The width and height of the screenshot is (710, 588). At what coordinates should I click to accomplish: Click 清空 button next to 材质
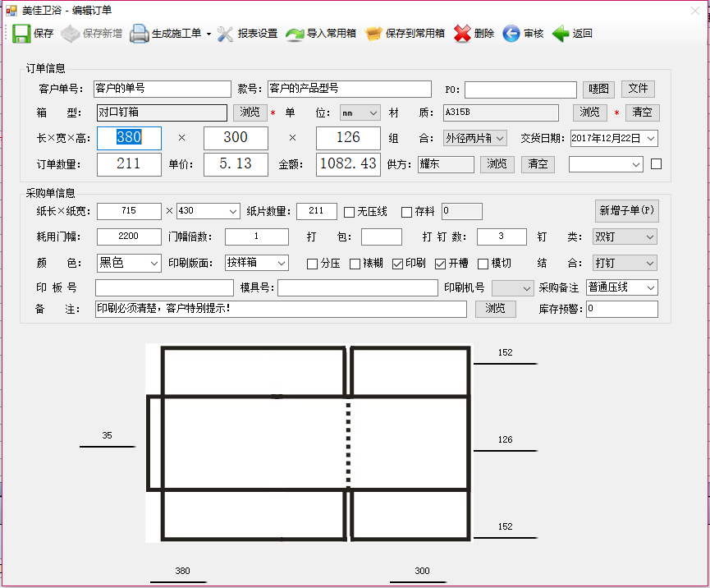click(x=642, y=113)
